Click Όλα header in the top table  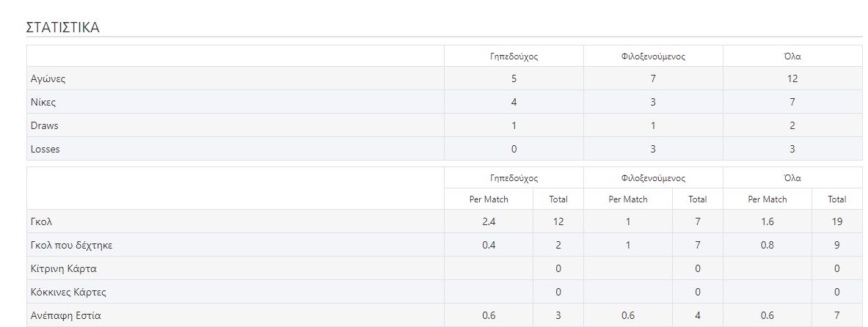pos(792,56)
